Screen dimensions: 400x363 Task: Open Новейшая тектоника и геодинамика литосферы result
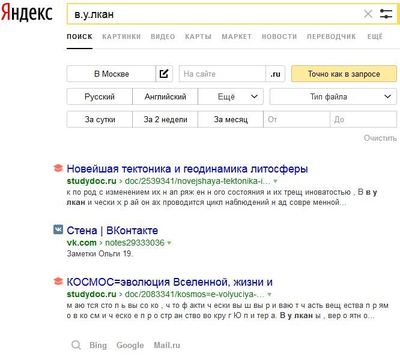pos(187,169)
